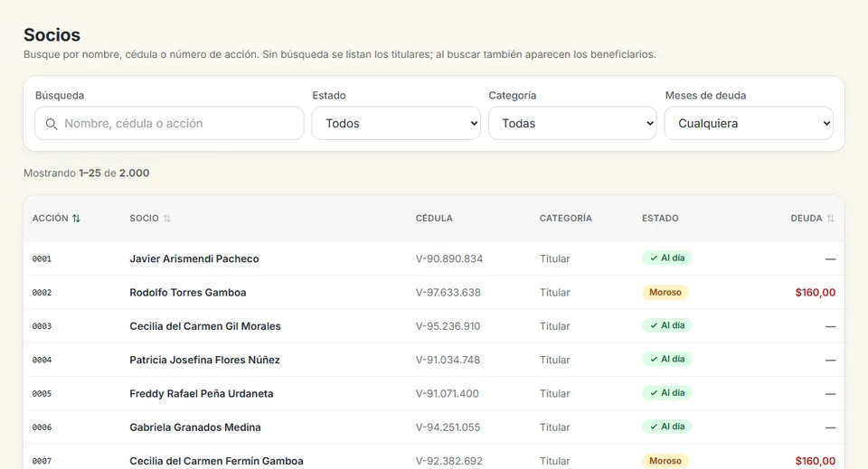Click the CÉDULA column header
The width and height of the screenshot is (868, 469).
pos(434,219)
